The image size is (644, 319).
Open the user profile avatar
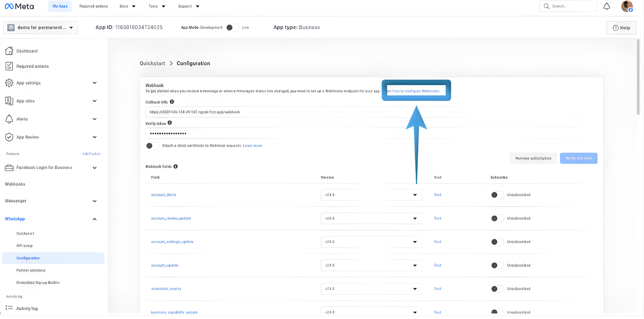tap(627, 6)
